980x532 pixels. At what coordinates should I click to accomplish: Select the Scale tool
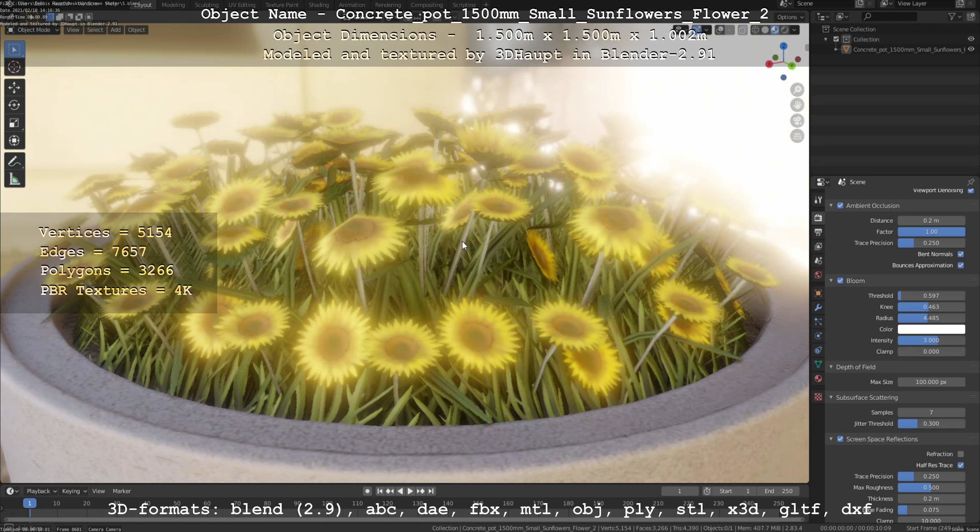click(15, 123)
